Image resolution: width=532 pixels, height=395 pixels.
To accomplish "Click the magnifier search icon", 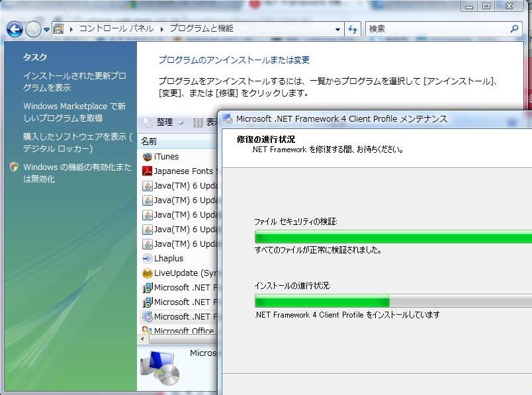I will coord(514,29).
